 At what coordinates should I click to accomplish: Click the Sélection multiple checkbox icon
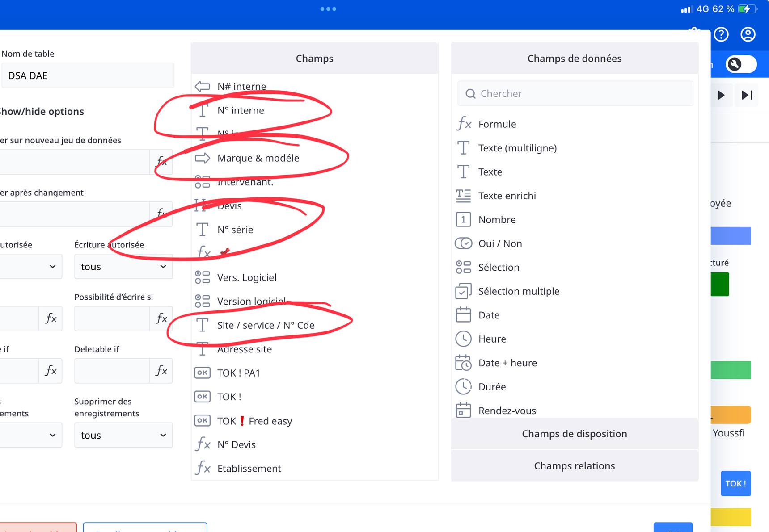464,291
